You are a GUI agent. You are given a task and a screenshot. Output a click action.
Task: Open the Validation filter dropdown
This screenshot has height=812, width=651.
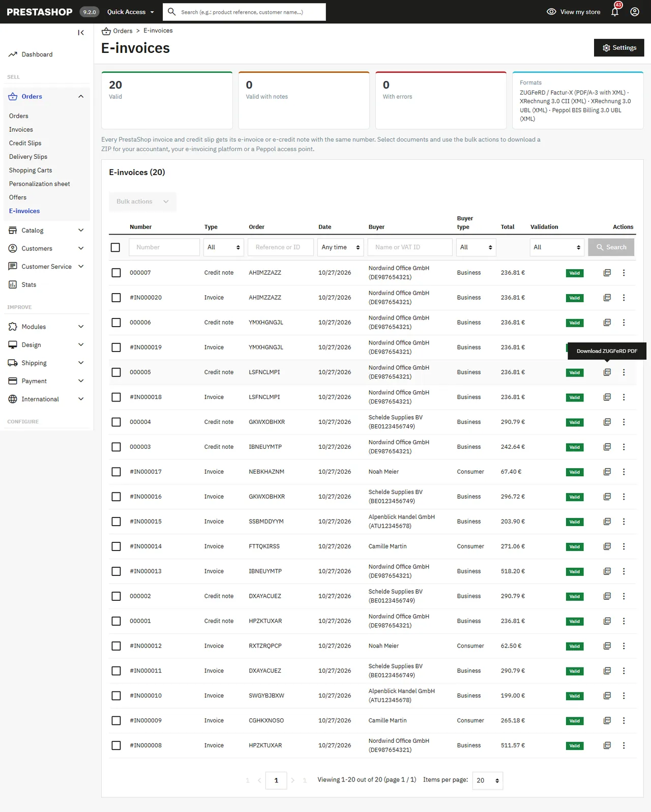click(x=557, y=247)
